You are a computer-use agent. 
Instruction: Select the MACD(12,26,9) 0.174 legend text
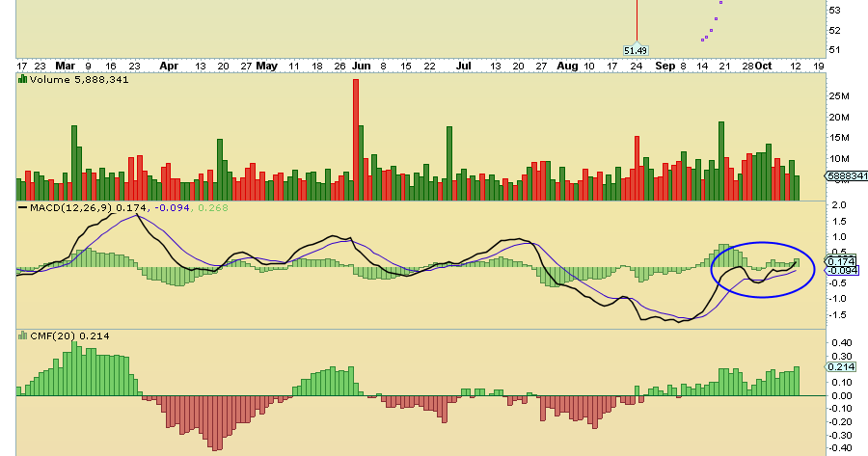pos(89,207)
